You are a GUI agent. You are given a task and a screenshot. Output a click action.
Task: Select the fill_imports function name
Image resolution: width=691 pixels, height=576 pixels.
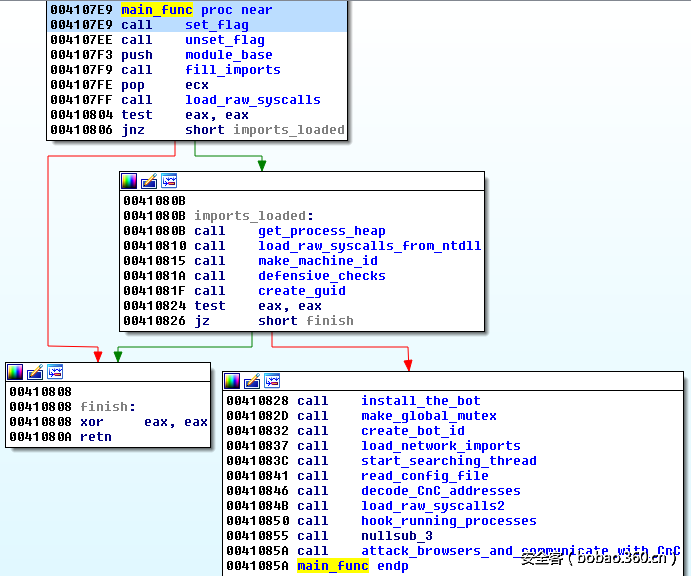232,70
